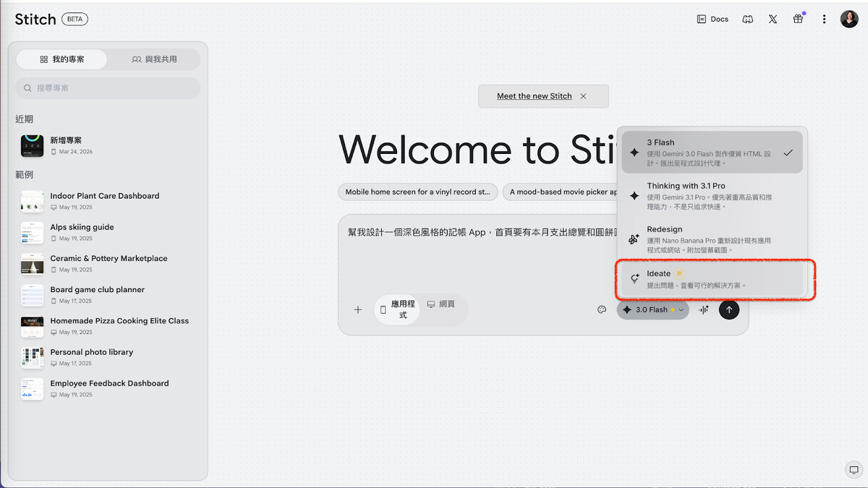Switch to 與我共用 tab

point(154,59)
